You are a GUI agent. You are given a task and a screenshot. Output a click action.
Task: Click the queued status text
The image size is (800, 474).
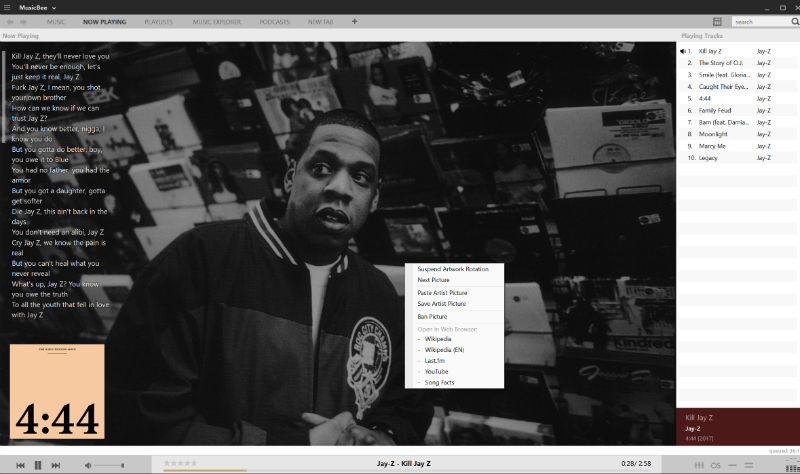[x=784, y=451]
